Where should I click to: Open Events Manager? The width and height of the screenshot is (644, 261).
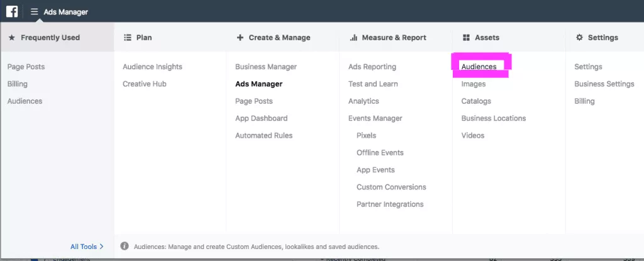[375, 118]
